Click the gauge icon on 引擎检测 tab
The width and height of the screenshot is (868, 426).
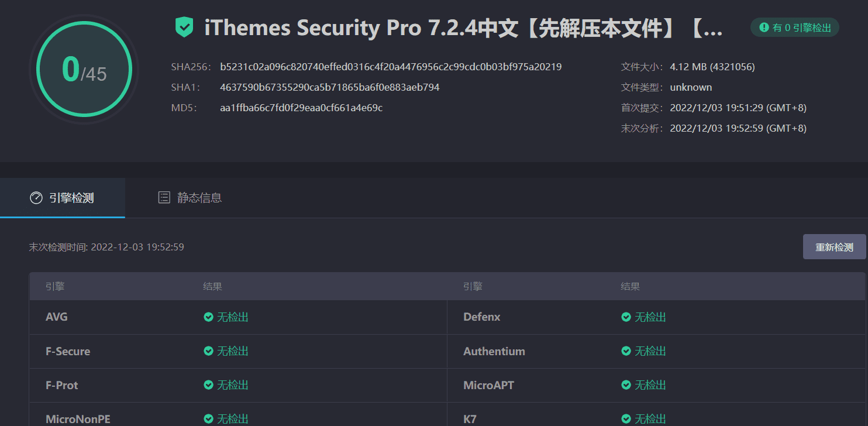pyautogui.click(x=36, y=198)
